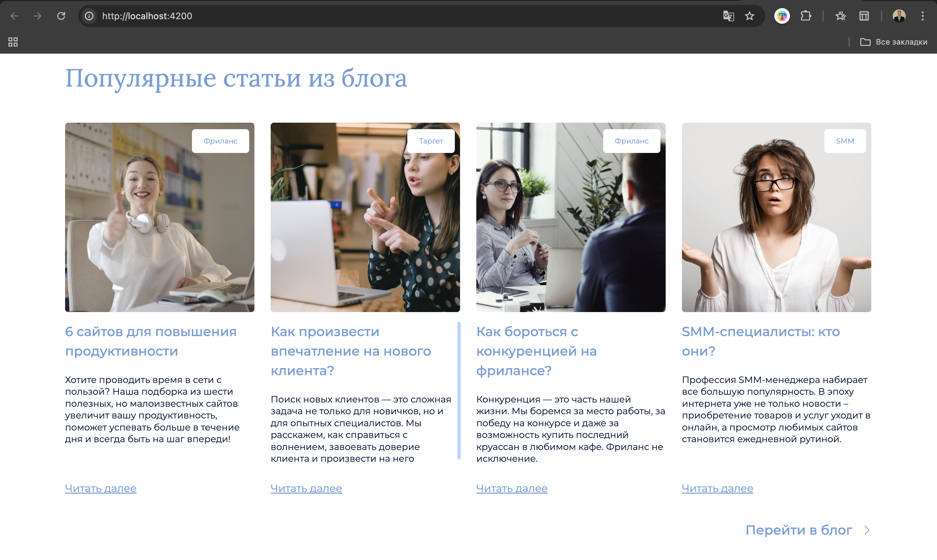
Task: Click heading Популярные статьи из блога
Action: click(x=236, y=78)
